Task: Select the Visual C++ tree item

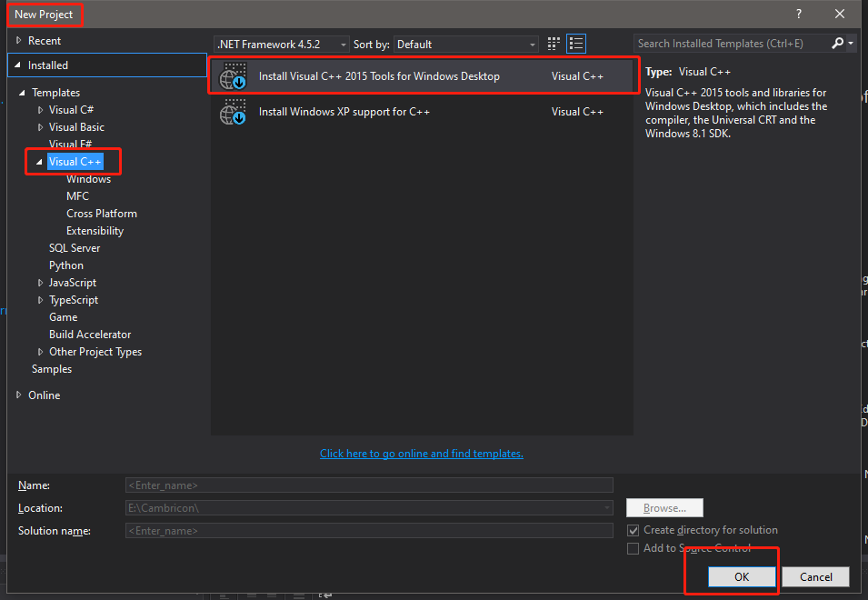Action: [75, 162]
